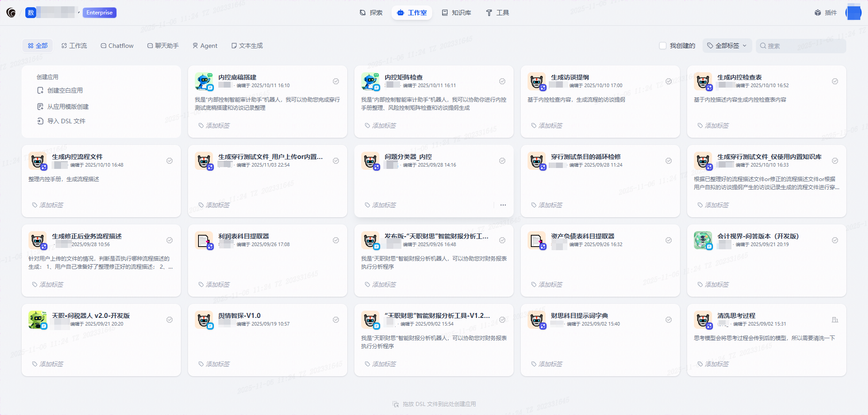Toggle the checkmark on 清洗思考过程 card
Screen dimensions: 868x415
835,319
